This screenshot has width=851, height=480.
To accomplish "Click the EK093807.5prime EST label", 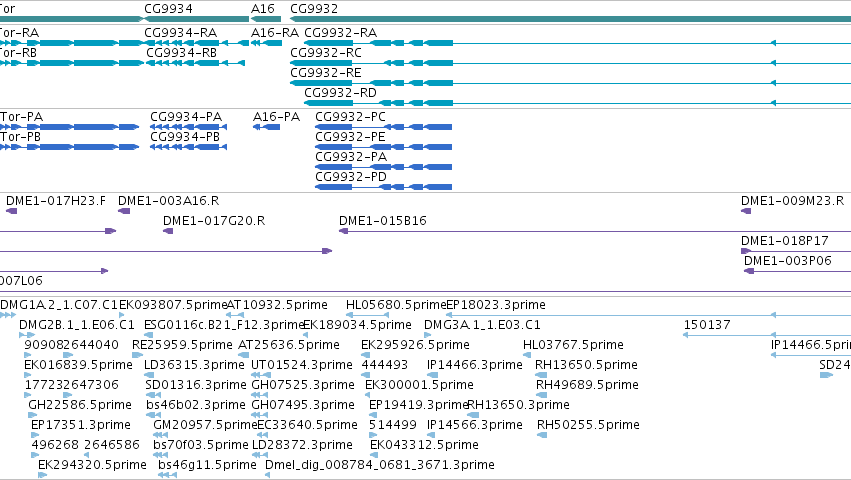I will point(173,305).
